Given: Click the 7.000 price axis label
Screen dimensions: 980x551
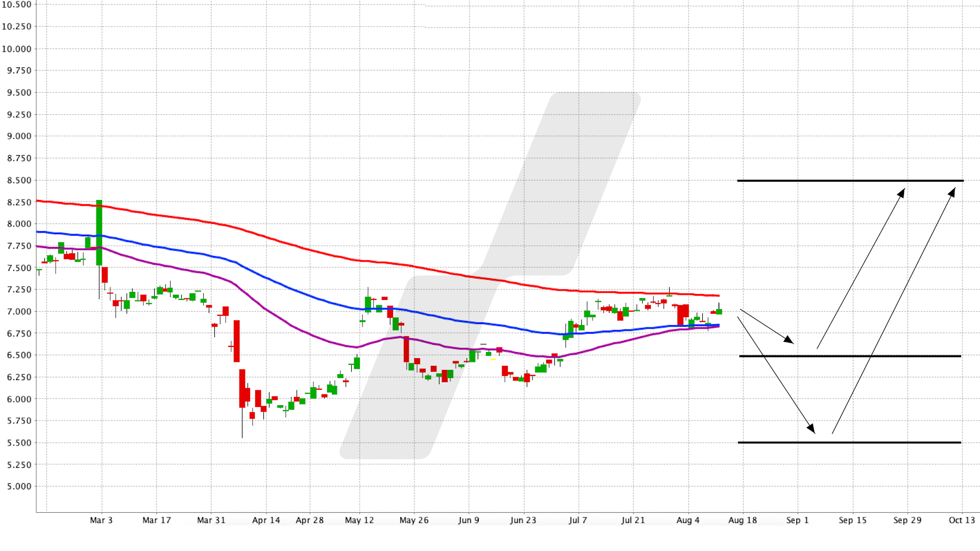Looking at the screenshot, I should coord(19,311).
